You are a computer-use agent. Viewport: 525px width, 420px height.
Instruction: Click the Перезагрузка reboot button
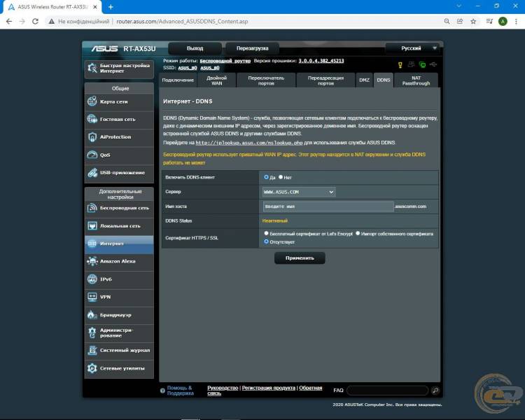click(x=253, y=48)
